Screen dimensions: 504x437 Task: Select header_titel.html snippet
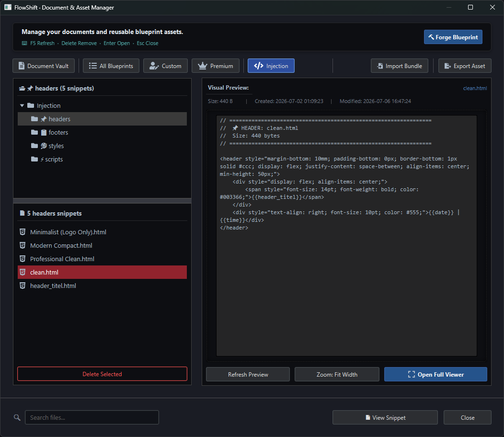(x=102, y=286)
